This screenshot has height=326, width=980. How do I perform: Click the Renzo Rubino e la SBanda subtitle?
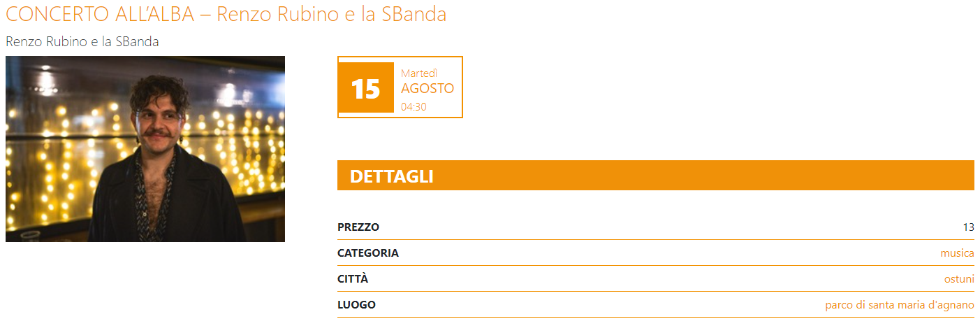click(82, 42)
